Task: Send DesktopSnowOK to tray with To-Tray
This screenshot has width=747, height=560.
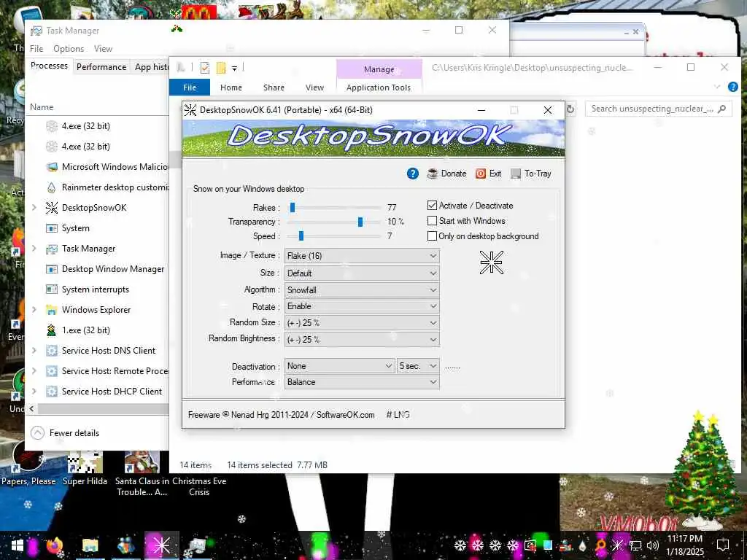Action: 531,174
